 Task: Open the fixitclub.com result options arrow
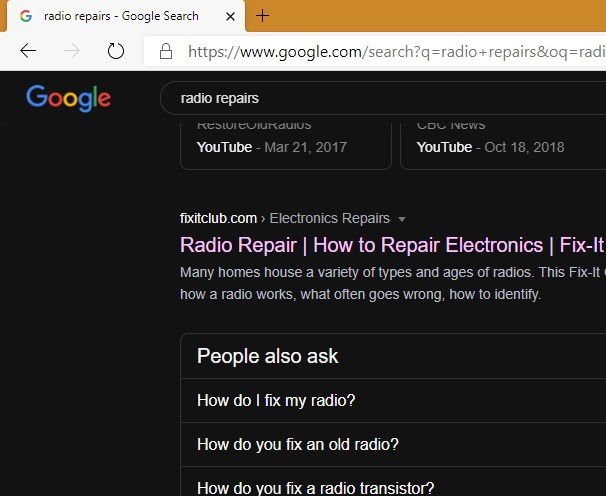click(402, 219)
